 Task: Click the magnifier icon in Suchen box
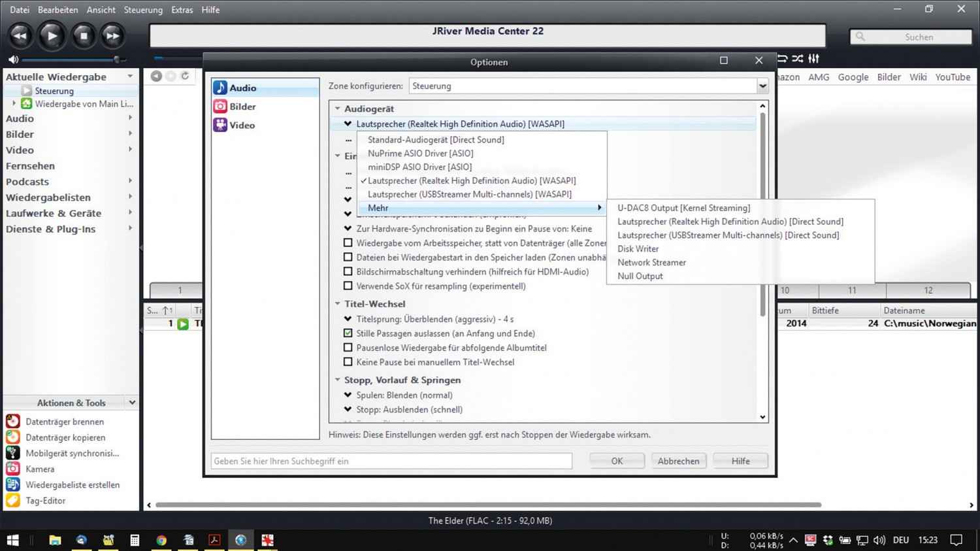point(861,37)
